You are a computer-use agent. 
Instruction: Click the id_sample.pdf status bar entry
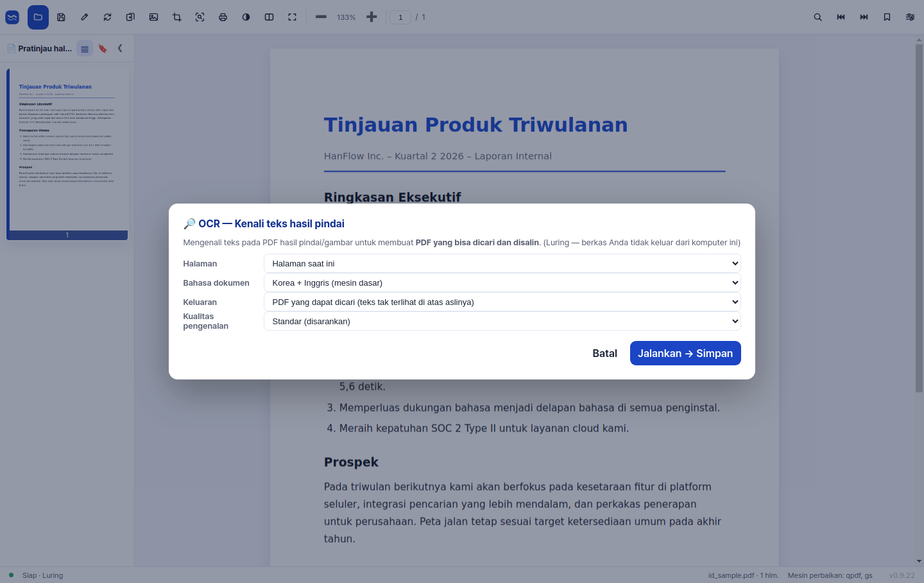point(743,575)
